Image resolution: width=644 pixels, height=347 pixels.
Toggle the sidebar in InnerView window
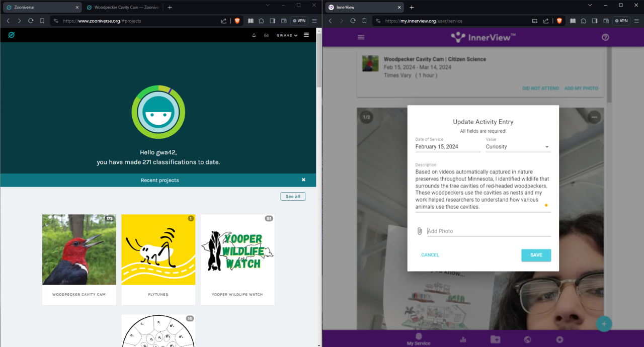point(594,21)
